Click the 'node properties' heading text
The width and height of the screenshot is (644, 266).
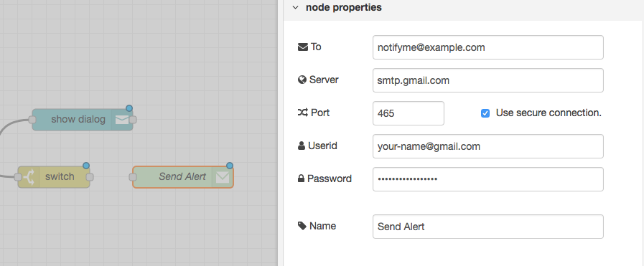pyautogui.click(x=343, y=7)
